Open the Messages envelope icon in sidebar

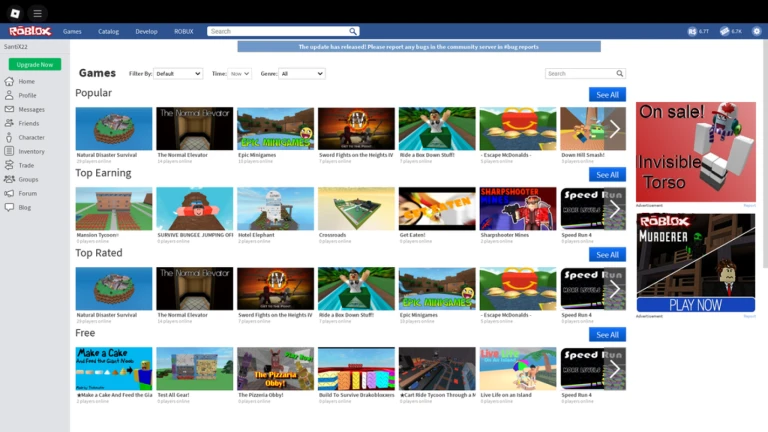[x=10, y=109]
